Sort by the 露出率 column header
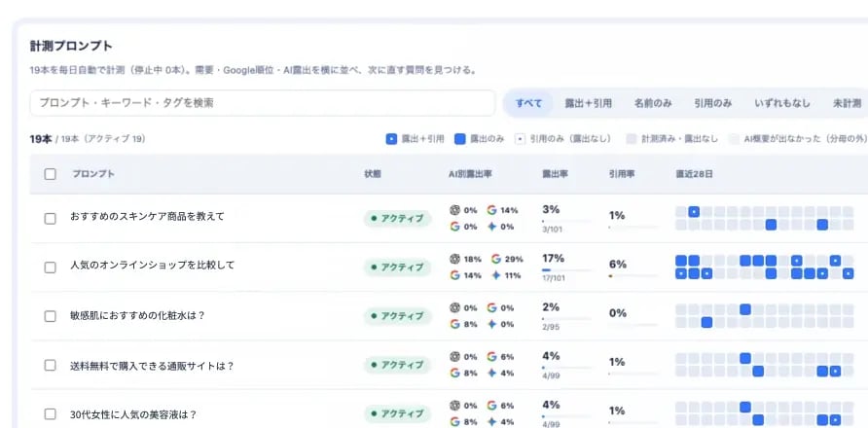The height and width of the screenshot is (428, 868). coord(555,174)
